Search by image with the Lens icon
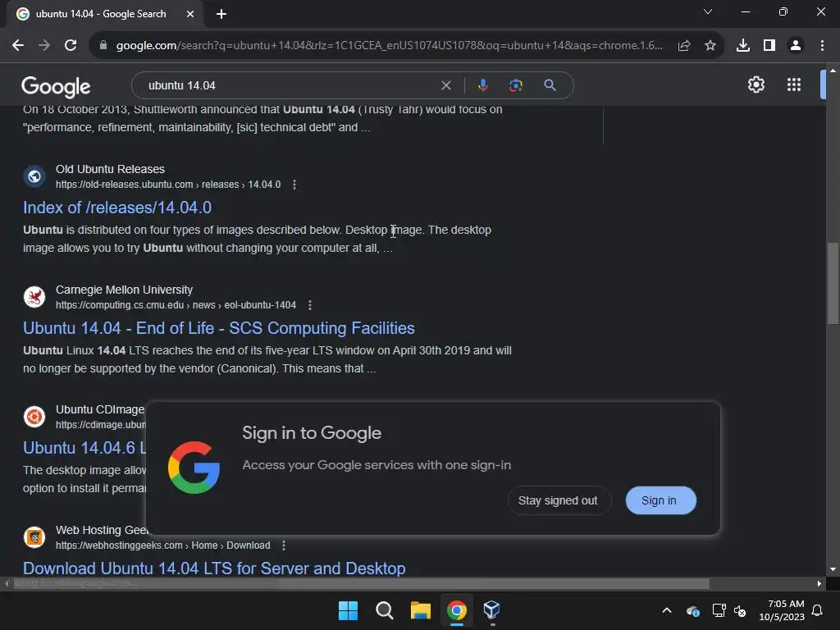The height and width of the screenshot is (630, 840). 515,85
